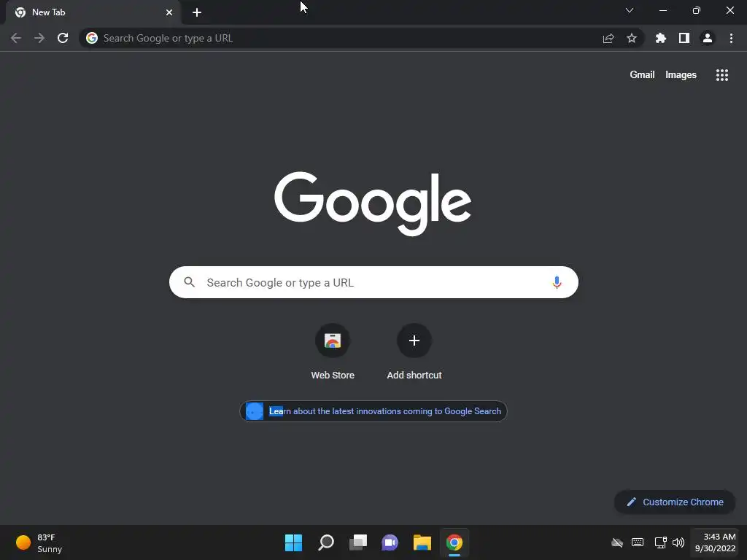Viewport: 747px width, 560px height.
Task: Reload the page with the refresh icon
Action: click(x=63, y=38)
